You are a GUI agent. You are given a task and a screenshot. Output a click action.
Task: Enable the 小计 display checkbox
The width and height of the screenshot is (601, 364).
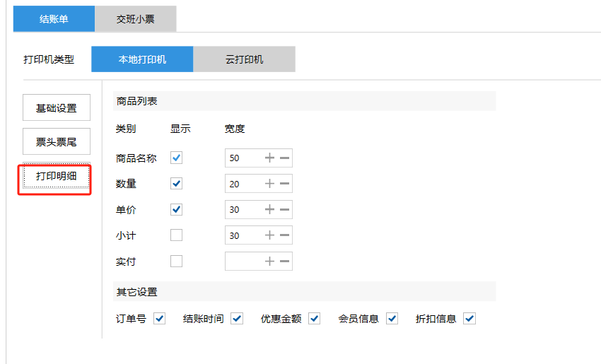tap(177, 235)
